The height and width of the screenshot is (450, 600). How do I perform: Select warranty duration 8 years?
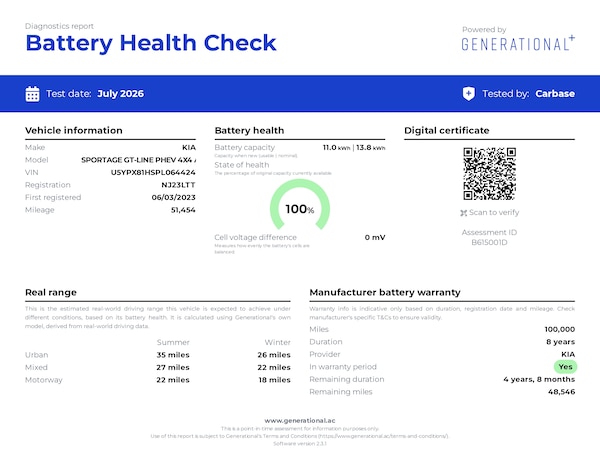561,342
